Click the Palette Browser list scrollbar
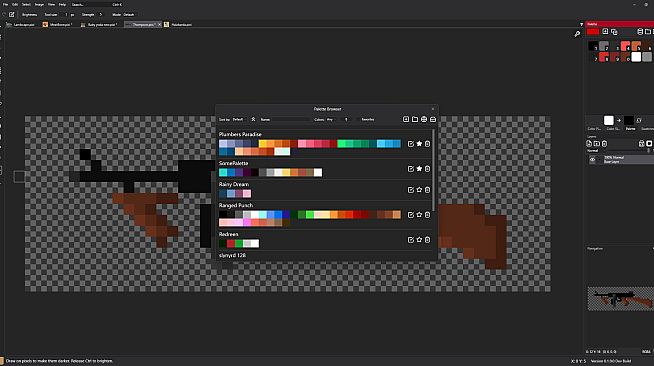 click(x=434, y=170)
